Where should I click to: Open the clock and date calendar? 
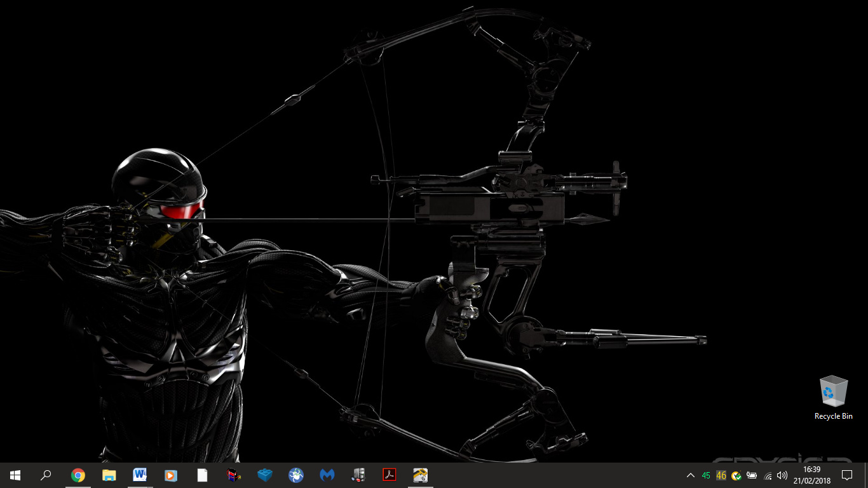[x=812, y=475]
